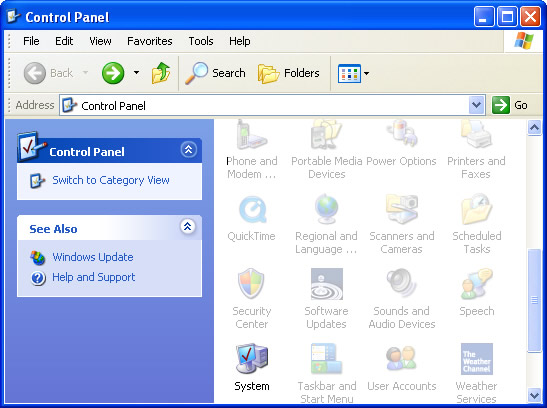547x408 pixels.
Task: Open the Help menu
Action: click(x=239, y=41)
